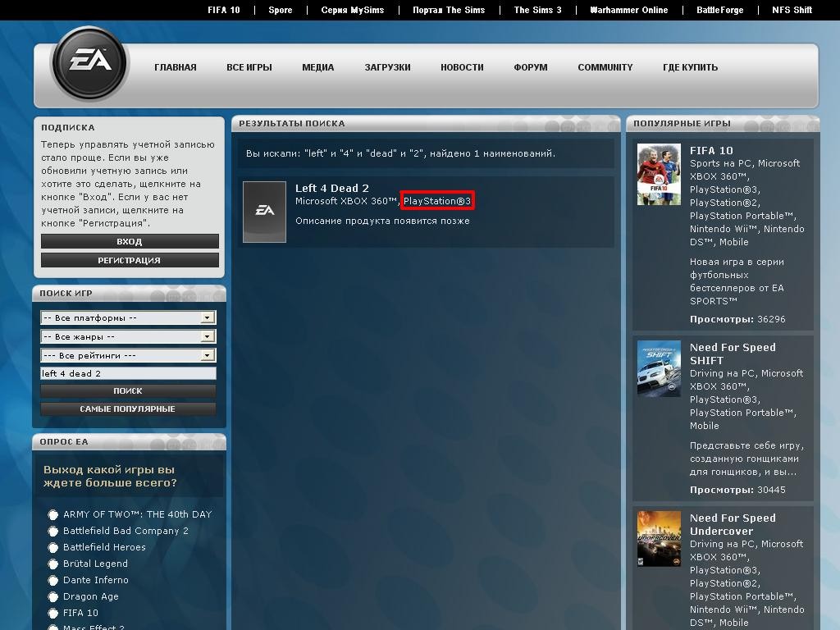Expand the platforms dropdown
The height and width of the screenshot is (630, 840).
tap(128, 317)
